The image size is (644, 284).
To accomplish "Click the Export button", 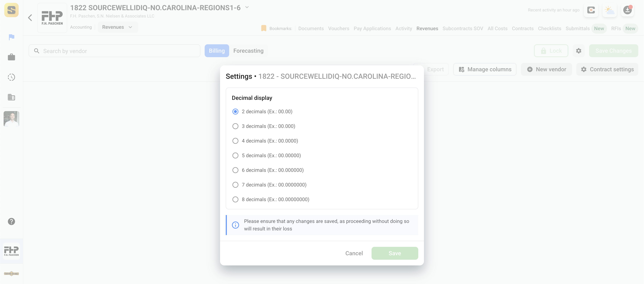I will 435,69.
